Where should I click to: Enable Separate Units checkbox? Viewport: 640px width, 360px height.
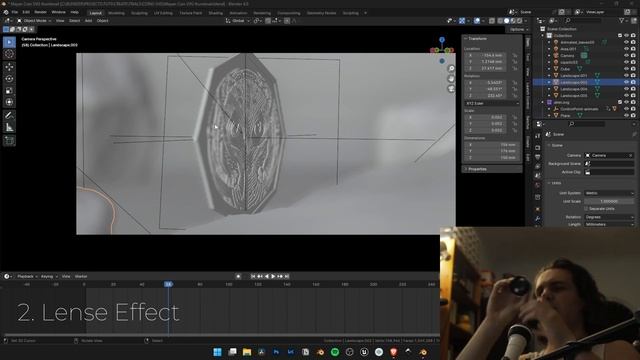tap(586, 209)
